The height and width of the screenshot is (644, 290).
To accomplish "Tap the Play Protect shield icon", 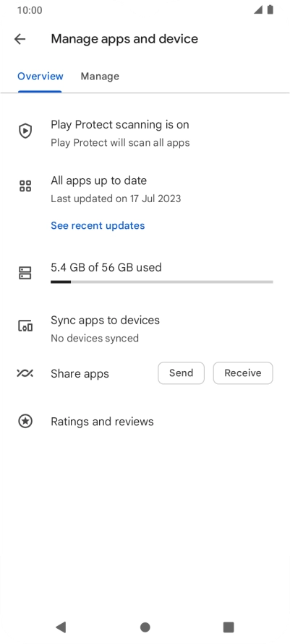I will point(25,131).
